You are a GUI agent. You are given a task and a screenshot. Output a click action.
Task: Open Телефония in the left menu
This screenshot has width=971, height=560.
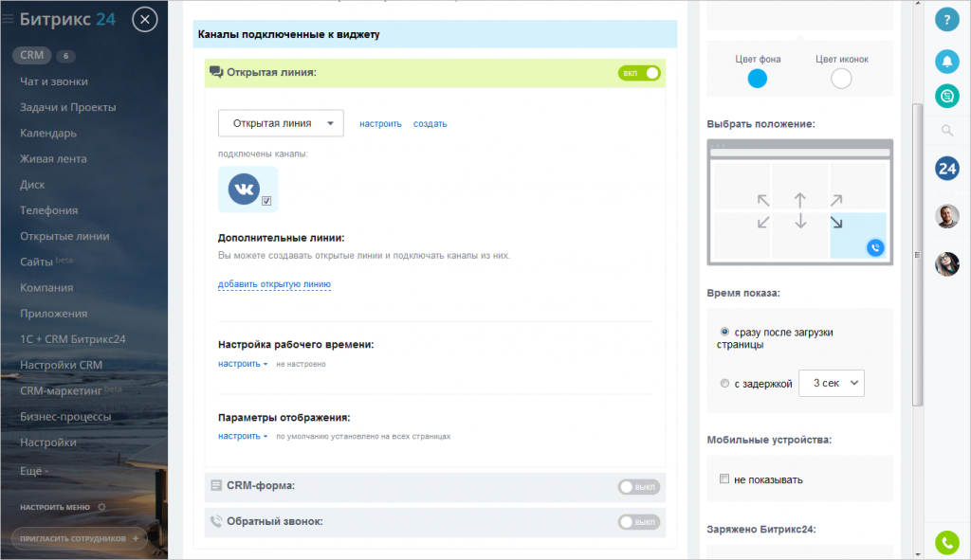point(49,210)
